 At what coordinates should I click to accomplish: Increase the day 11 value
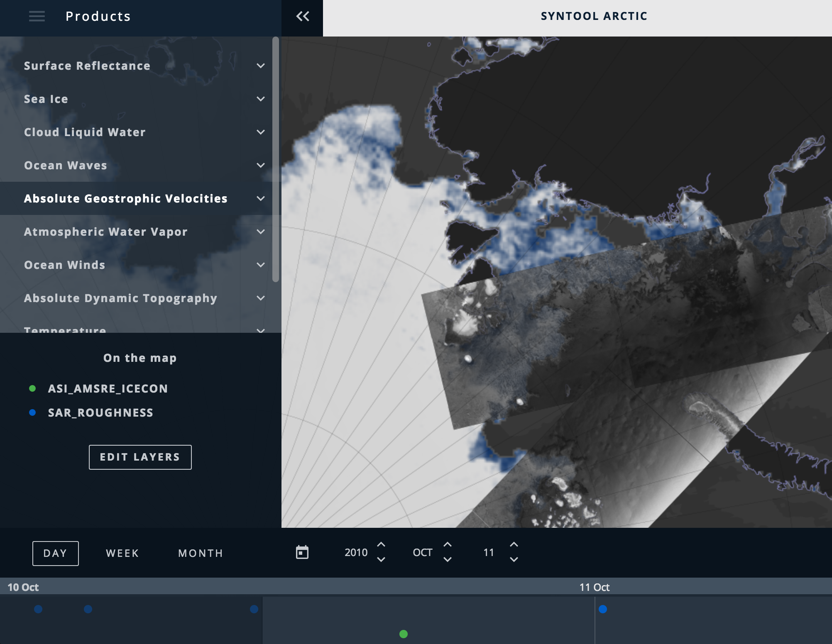[514, 545]
